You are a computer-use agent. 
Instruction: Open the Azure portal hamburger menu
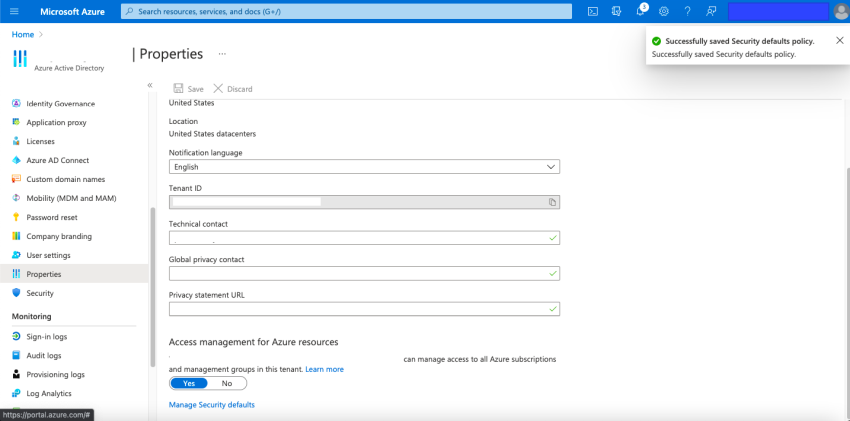[16, 11]
